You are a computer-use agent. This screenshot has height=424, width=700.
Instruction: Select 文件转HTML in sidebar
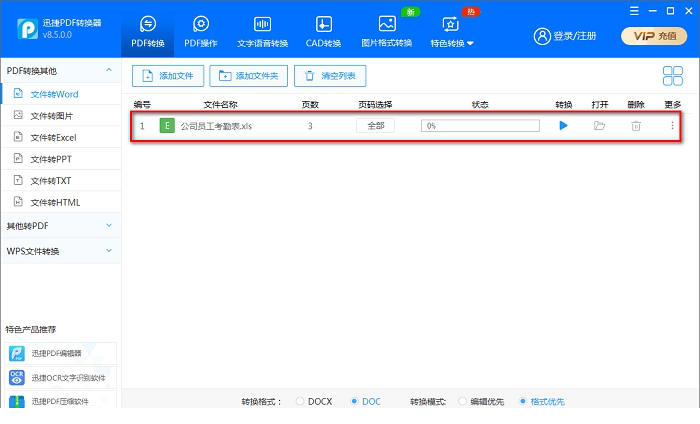pos(61,202)
